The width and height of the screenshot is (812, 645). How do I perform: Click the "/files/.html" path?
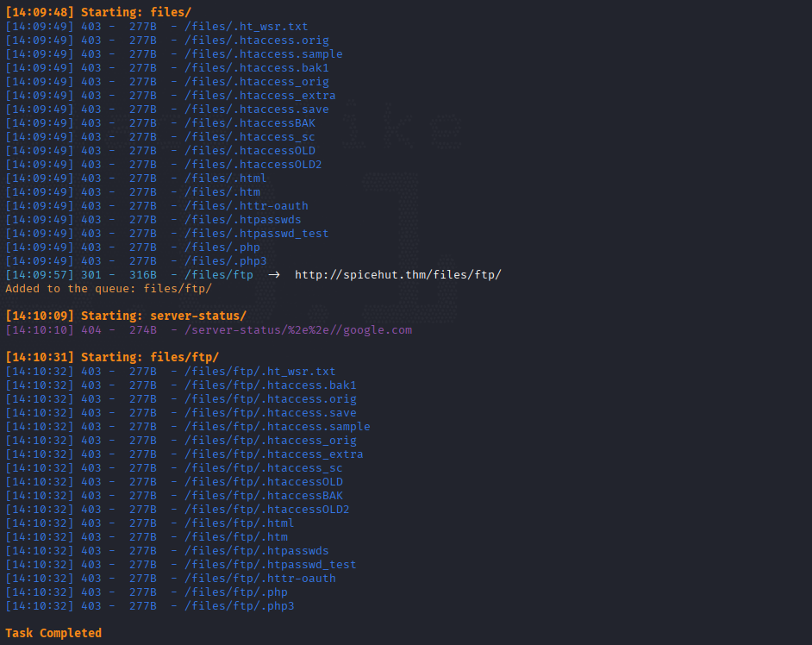pos(225,178)
